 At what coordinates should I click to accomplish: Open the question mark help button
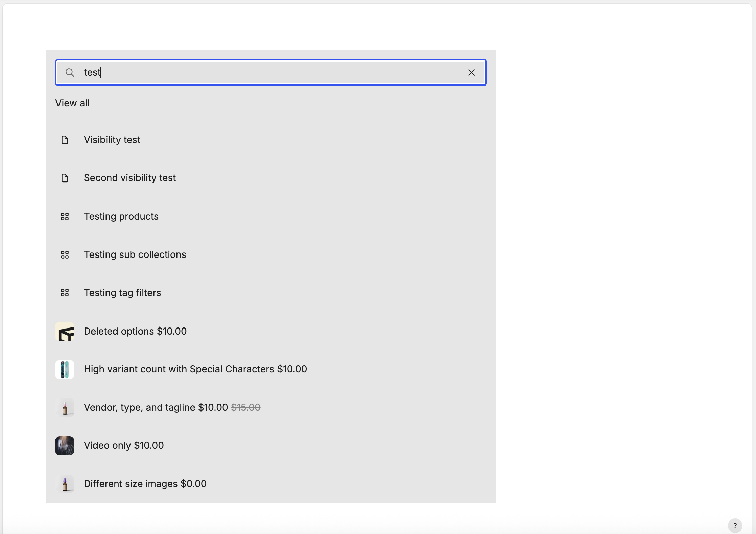pyautogui.click(x=735, y=526)
